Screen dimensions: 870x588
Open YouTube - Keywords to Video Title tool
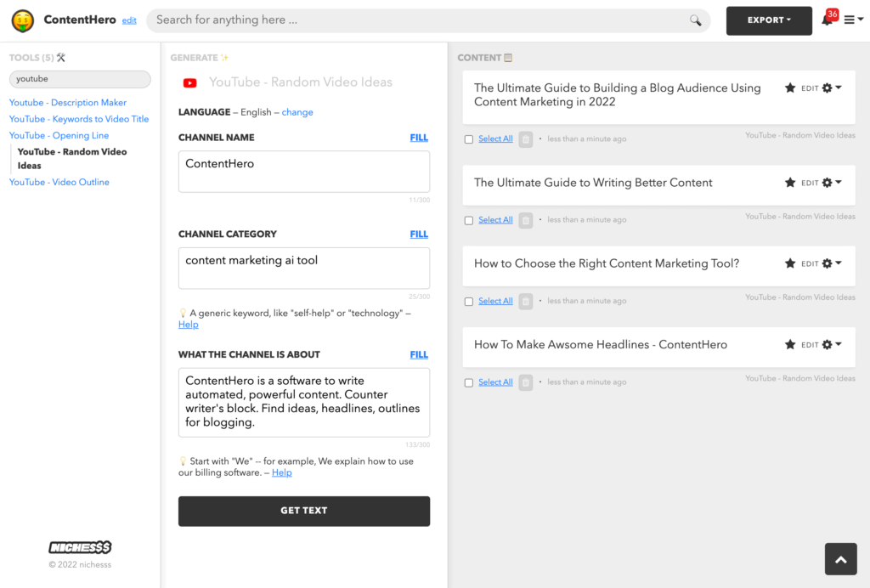(79, 119)
